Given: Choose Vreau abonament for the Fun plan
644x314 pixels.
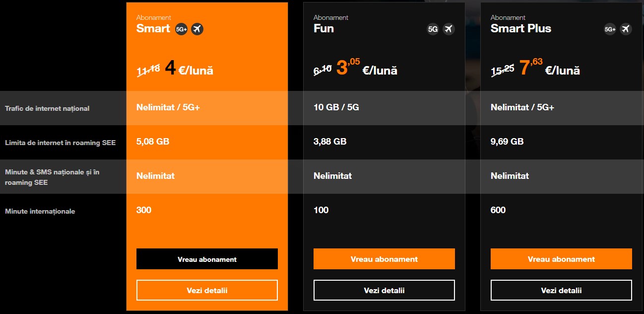Looking at the screenshot, I should (x=384, y=259).
